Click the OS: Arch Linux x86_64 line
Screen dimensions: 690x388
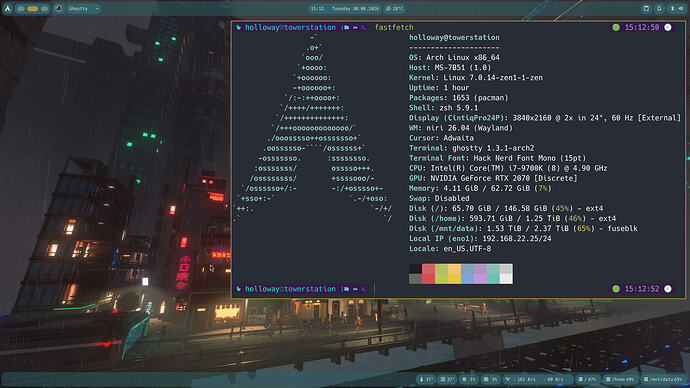454,58
